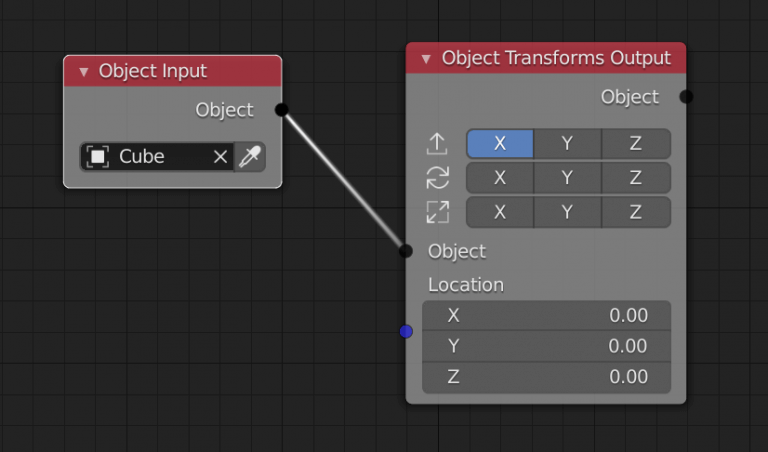Click the Object input socket on transforms node
The width and height of the screenshot is (768, 452).
(x=406, y=251)
